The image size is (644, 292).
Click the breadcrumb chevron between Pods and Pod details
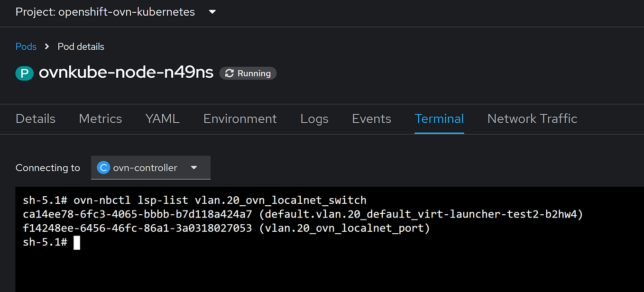tap(46, 46)
